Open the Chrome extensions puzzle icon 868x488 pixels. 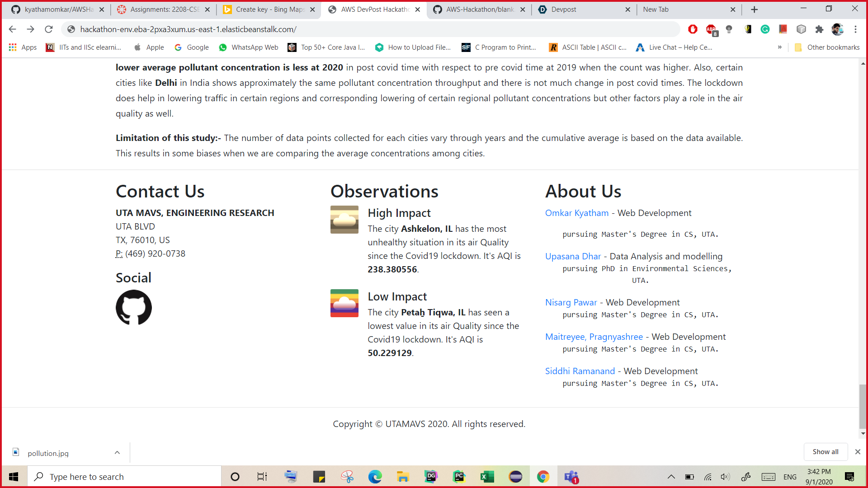pos(819,29)
